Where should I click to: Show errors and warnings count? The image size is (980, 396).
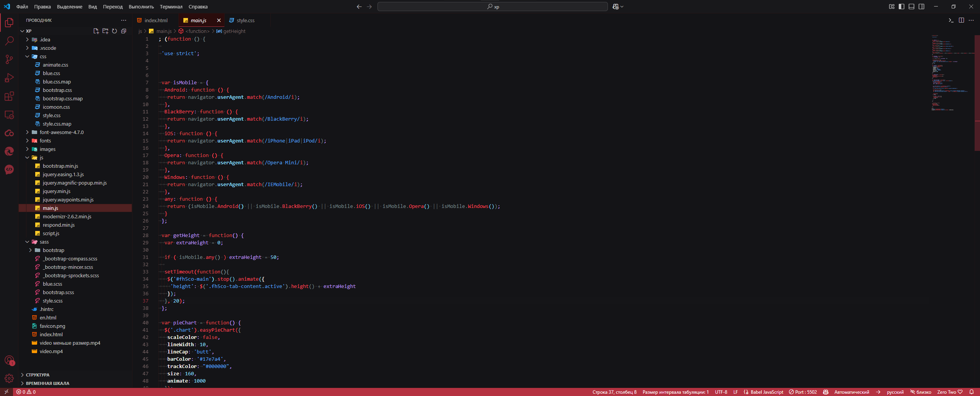click(x=26, y=392)
